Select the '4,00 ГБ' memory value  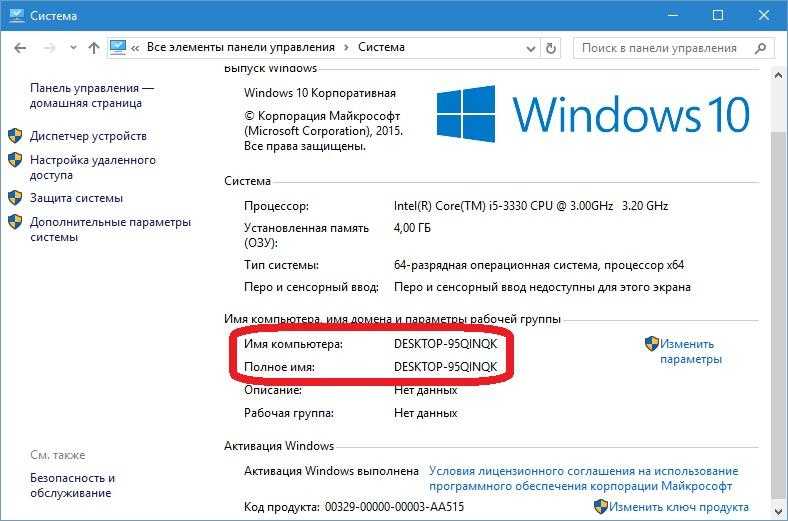click(413, 228)
